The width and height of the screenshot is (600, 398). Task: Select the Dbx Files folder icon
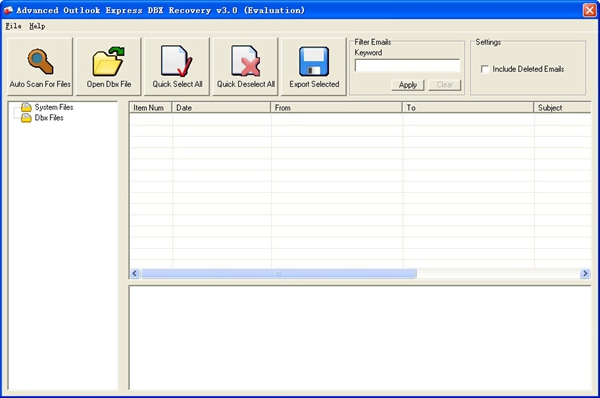[26, 118]
